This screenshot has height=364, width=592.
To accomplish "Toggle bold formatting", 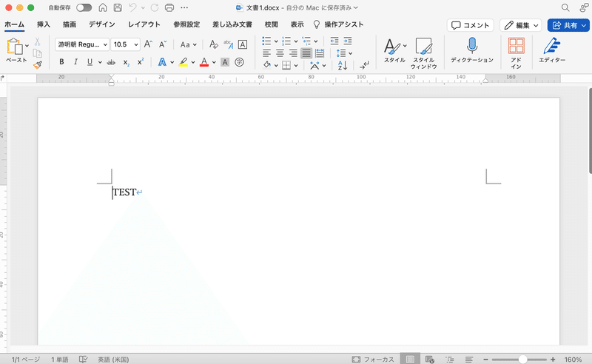I will (x=61, y=62).
